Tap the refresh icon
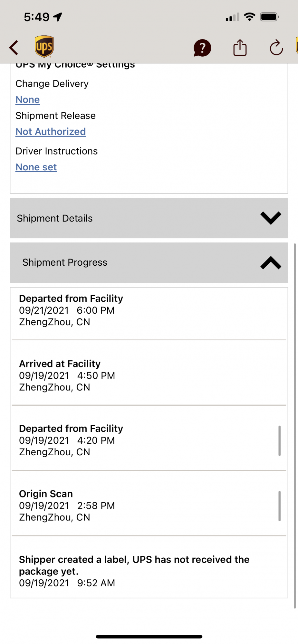This screenshot has height=644, width=298. [x=276, y=48]
